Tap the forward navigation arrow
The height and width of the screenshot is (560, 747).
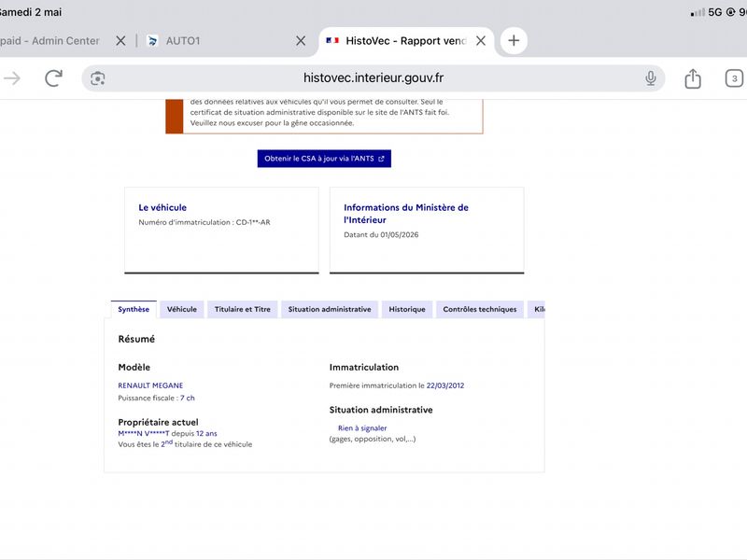(12, 78)
